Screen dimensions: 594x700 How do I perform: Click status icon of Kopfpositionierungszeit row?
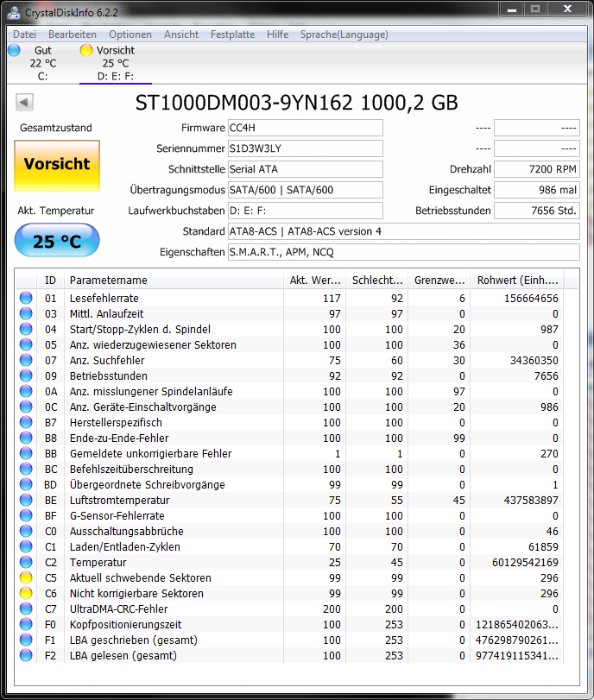click(x=26, y=624)
